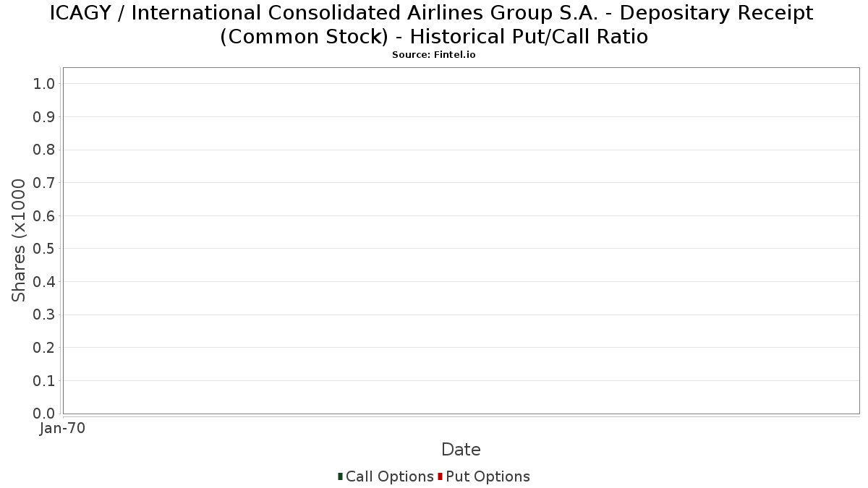Click the Date axis title
This screenshot has height=488, width=868.
coord(461,450)
